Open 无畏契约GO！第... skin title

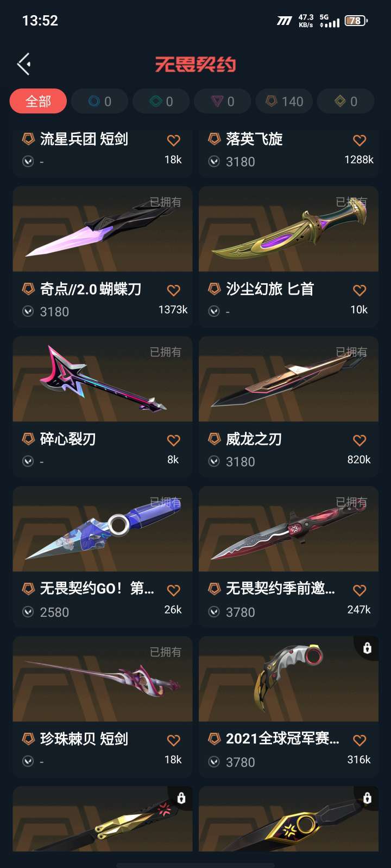(x=97, y=588)
